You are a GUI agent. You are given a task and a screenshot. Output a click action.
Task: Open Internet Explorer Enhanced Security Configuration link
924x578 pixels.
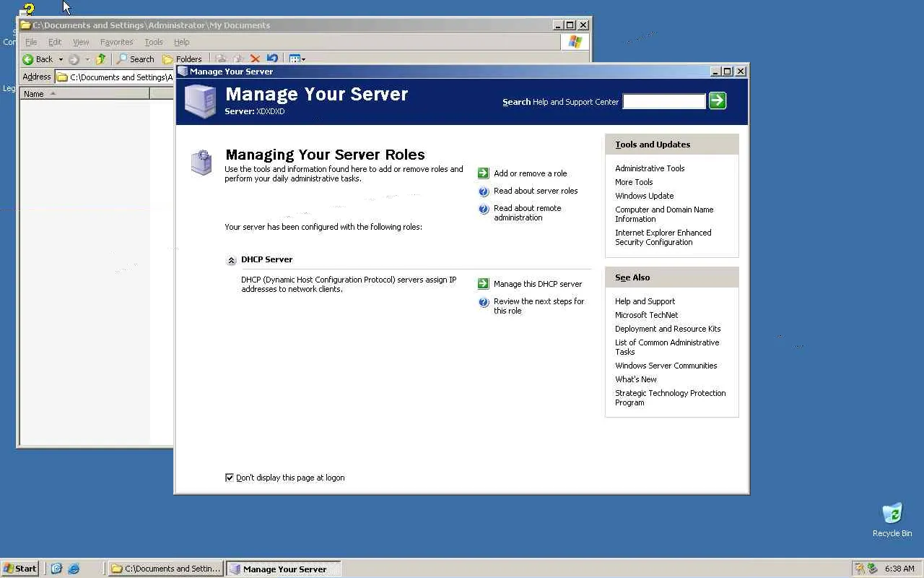(663, 238)
